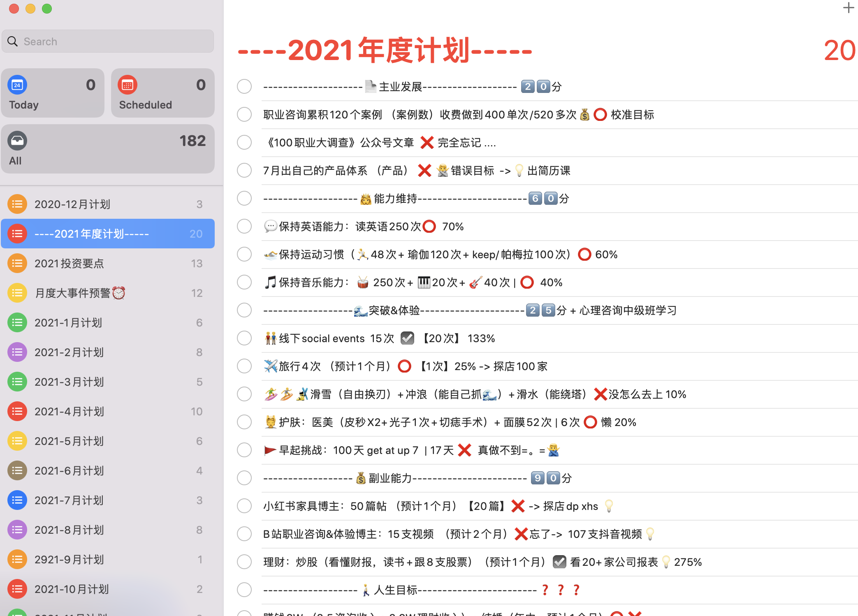Click the plus icon to add reminder
This screenshot has height=616, width=858.
point(848,8)
